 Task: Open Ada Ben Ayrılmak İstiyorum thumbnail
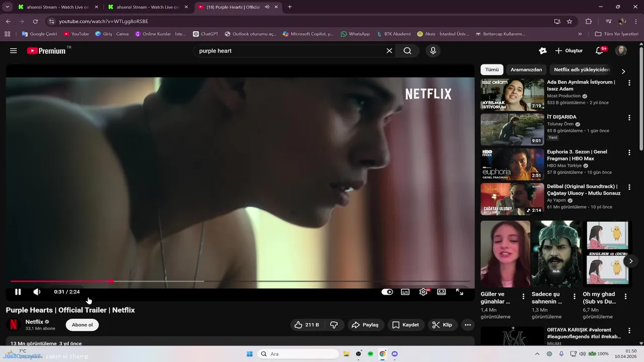pyautogui.click(x=512, y=95)
